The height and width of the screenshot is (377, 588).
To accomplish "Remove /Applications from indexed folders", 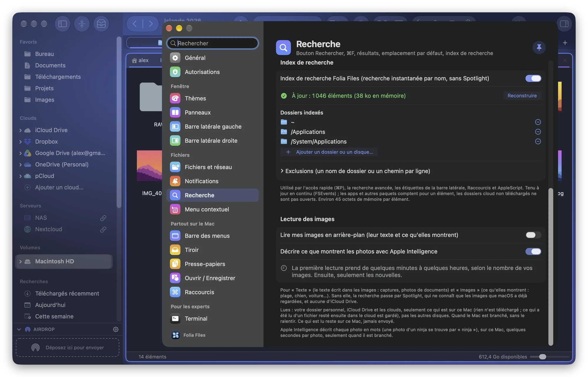I will [538, 132].
